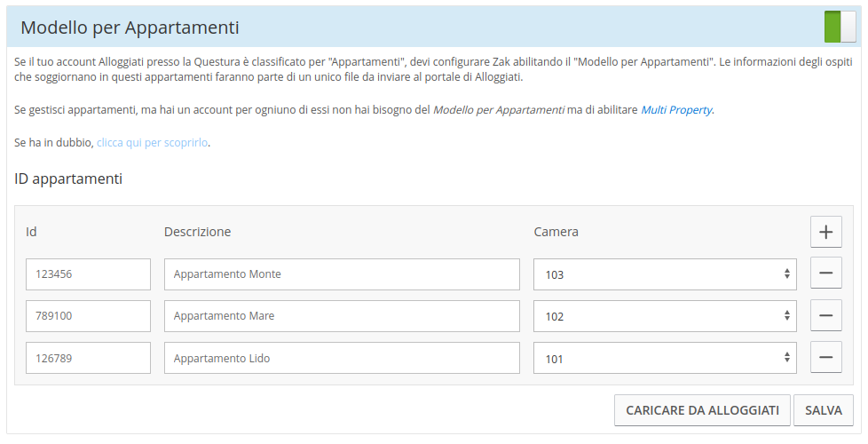Open the Camera dropdown showing 101

coord(665,359)
